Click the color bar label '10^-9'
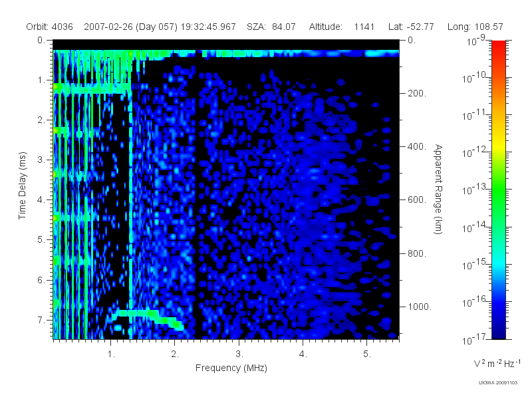The image size is (532, 399). coord(476,41)
